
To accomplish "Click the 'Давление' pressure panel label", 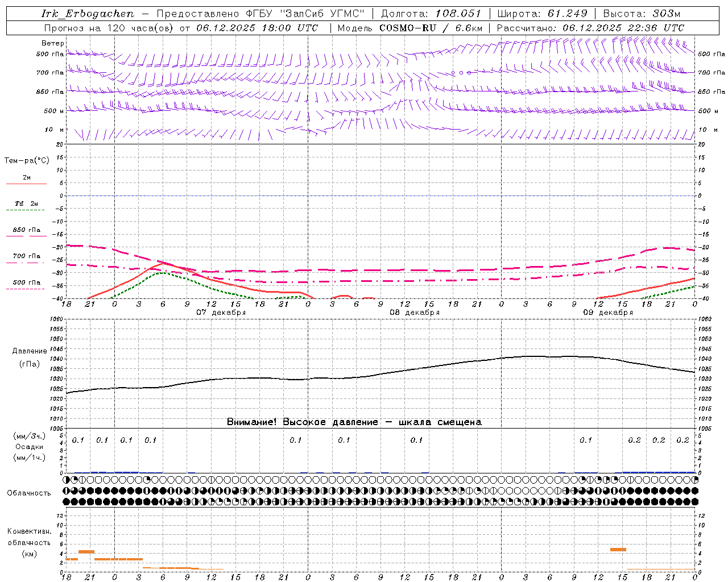I will click(x=30, y=351).
